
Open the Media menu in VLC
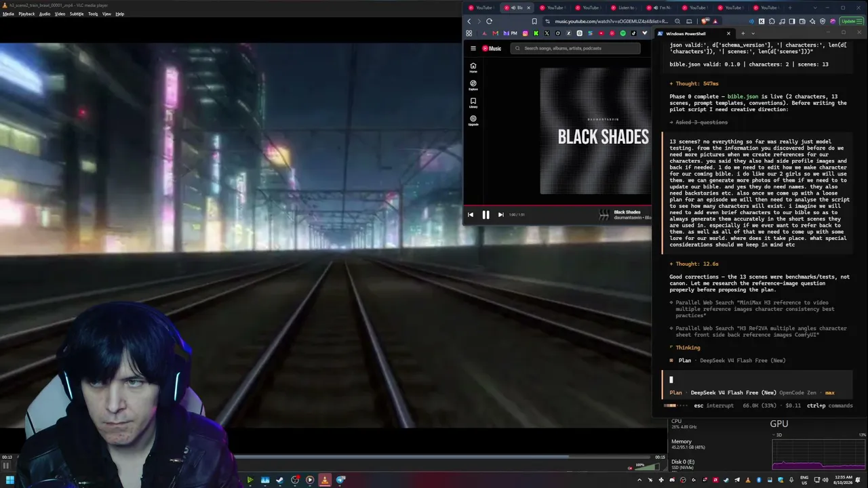8,14
